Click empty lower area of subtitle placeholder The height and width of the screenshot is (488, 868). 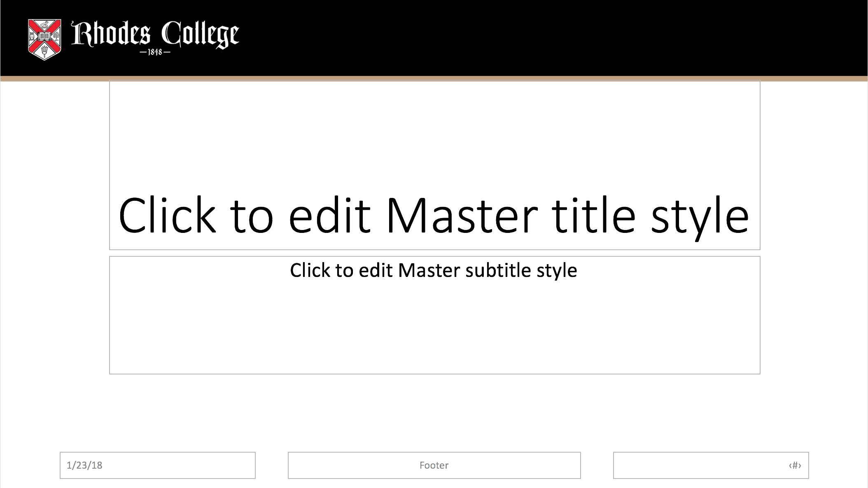click(x=434, y=329)
